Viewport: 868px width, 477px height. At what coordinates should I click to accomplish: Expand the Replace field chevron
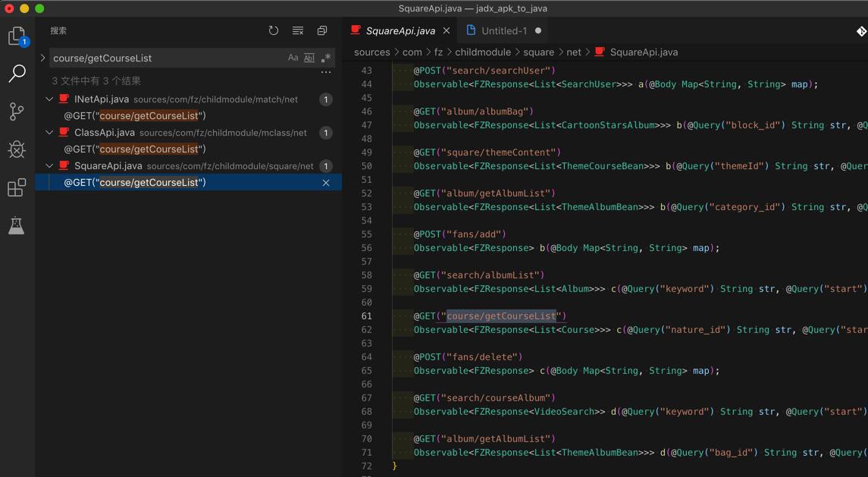(42, 58)
